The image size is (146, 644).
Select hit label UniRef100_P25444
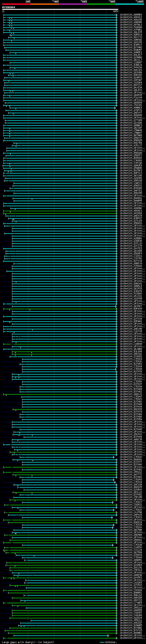coord(131,266)
